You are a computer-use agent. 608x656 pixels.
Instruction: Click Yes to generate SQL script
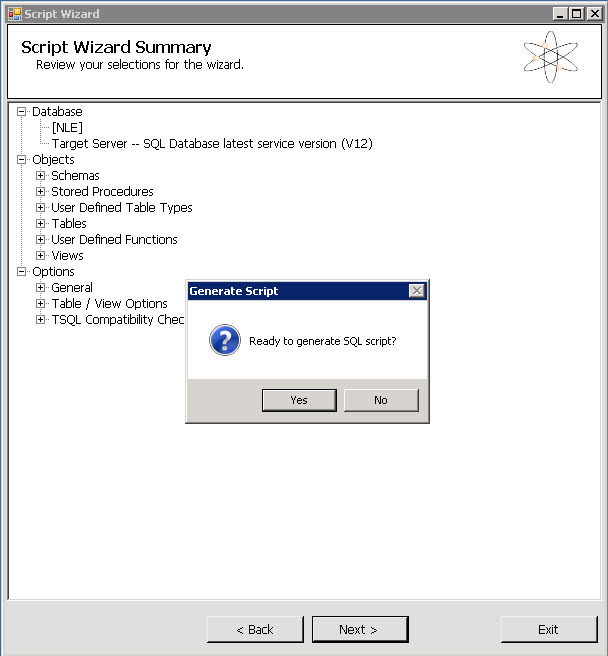click(x=299, y=400)
